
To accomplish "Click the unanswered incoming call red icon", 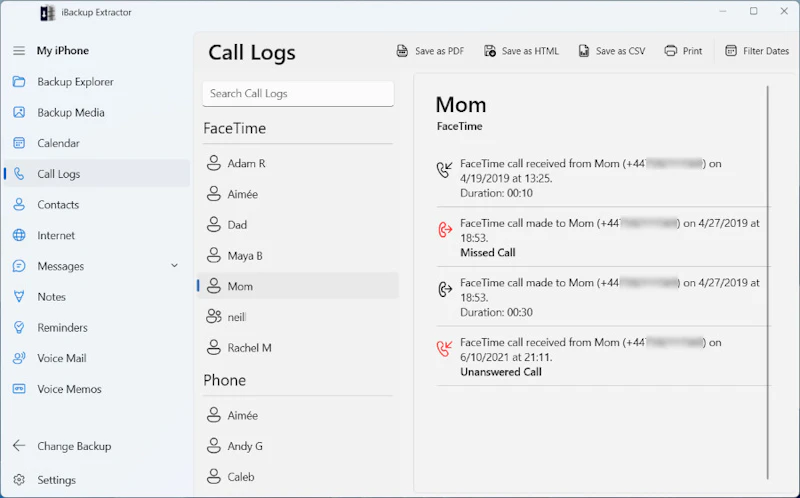I will click(x=445, y=348).
